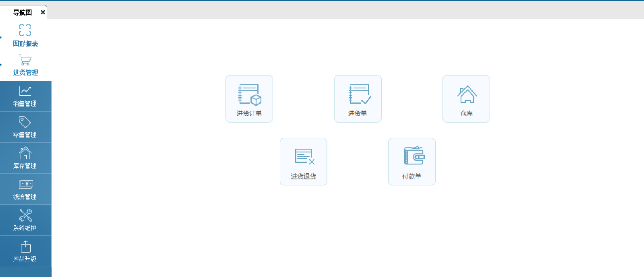Viewport: 644px width, 277px height.
Task: Click the 进货管理 sidebar label
Action: 26,73
